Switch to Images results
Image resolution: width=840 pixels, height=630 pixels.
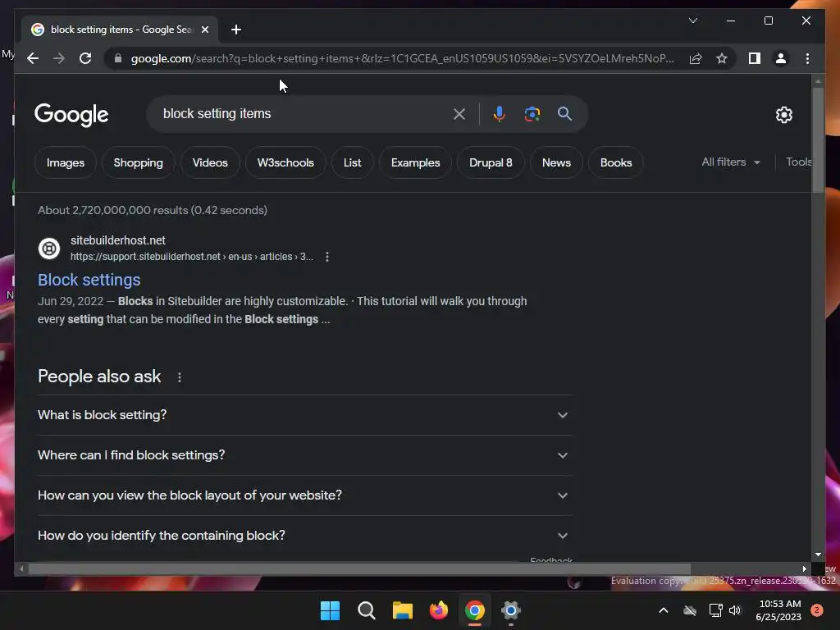[x=66, y=162]
